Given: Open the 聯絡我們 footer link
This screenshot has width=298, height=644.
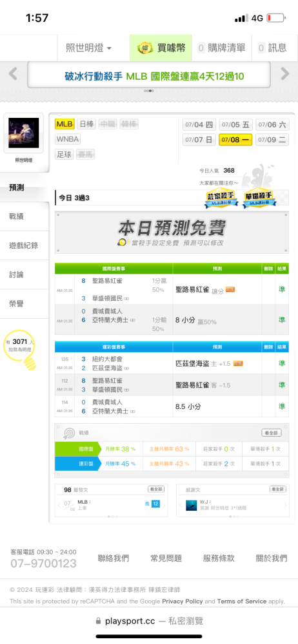Looking at the screenshot, I should click(x=113, y=558).
